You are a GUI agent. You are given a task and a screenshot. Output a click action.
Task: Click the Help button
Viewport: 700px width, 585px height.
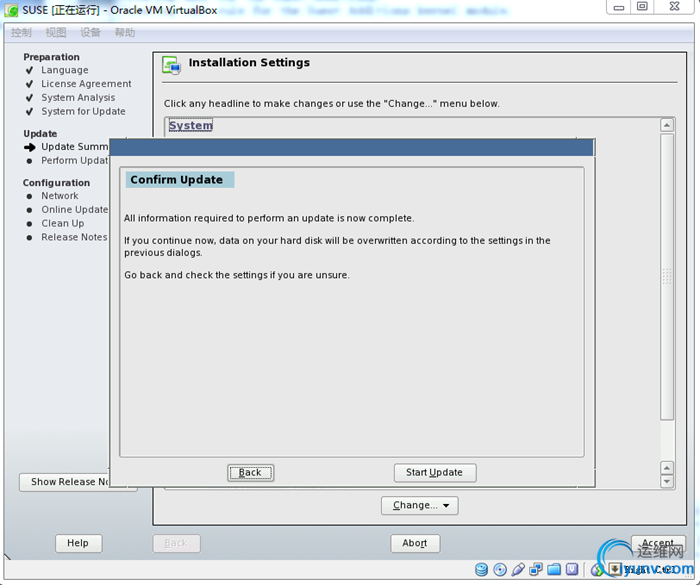click(x=79, y=543)
